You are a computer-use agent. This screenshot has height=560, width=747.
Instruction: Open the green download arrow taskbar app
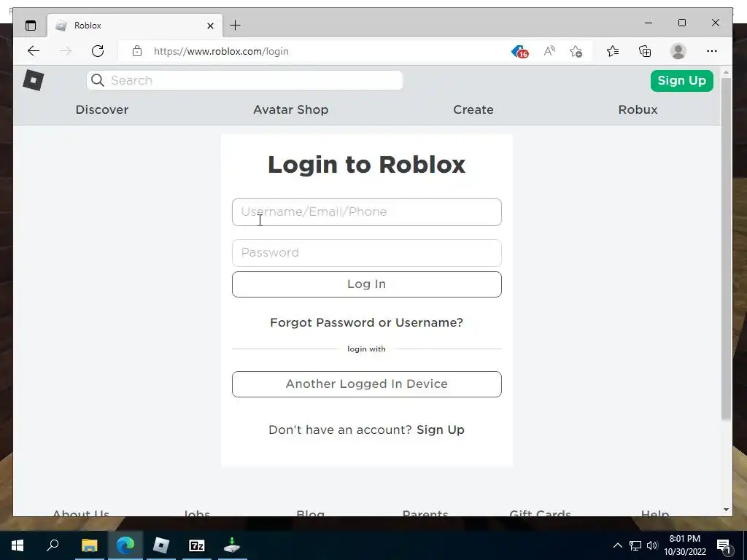pyautogui.click(x=232, y=545)
